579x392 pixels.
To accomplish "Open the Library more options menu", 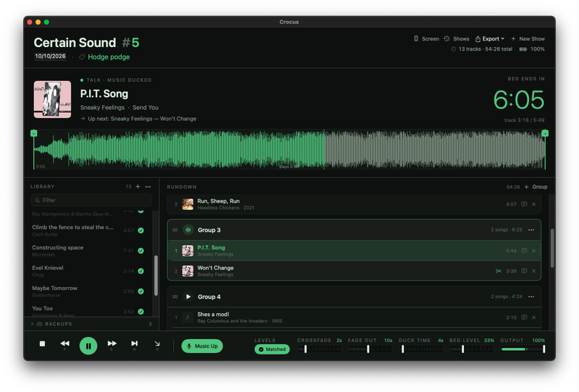I will click(148, 187).
